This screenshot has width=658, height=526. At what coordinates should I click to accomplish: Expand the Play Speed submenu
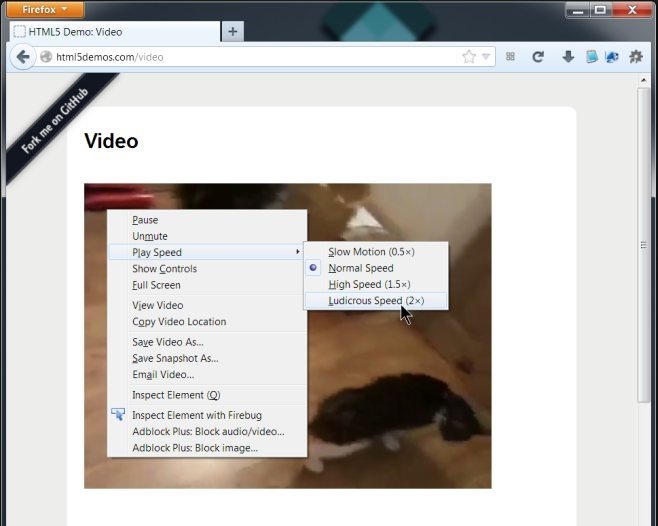tap(207, 252)
